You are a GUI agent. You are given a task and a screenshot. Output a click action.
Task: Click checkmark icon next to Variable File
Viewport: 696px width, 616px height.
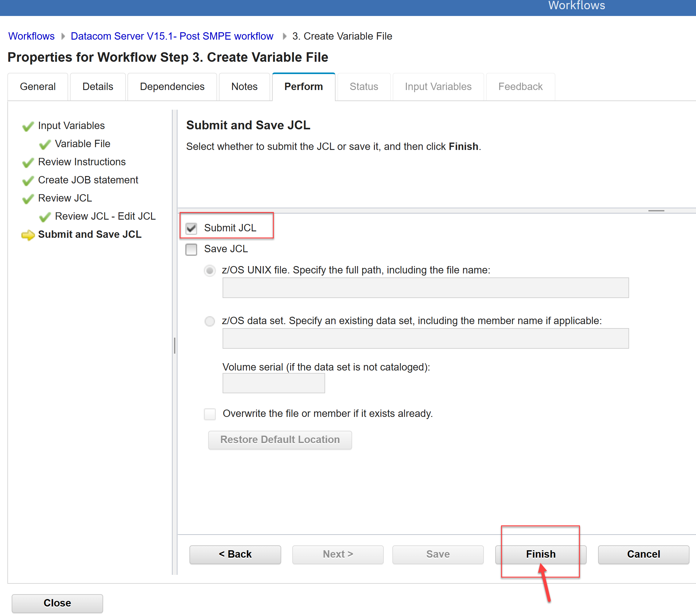click(45, 144)
